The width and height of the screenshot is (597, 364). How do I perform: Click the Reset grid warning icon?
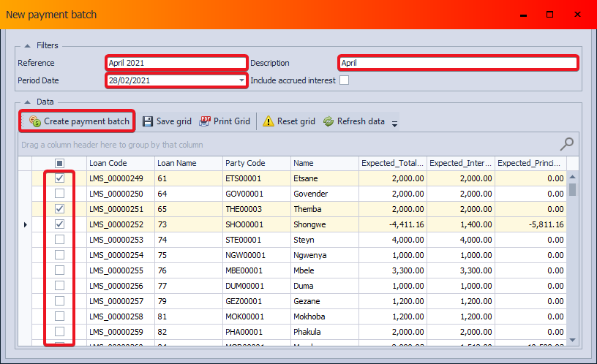269,121
